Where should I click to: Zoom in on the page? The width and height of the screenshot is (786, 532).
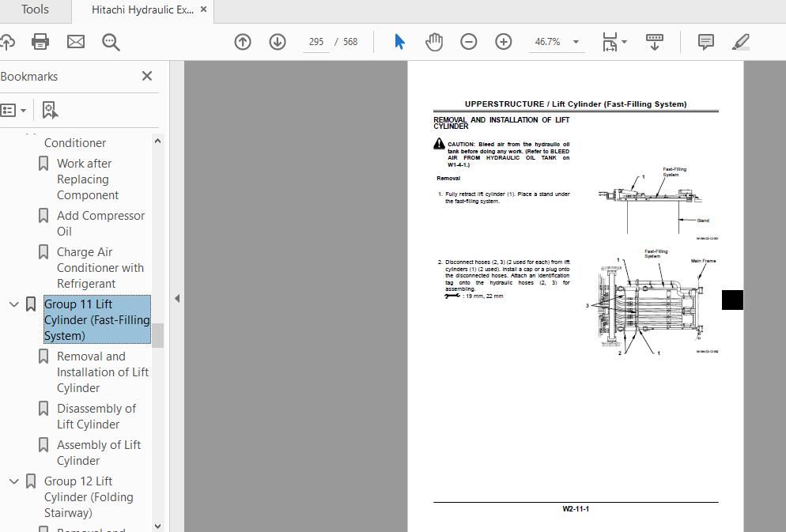[x=504, y=41]
